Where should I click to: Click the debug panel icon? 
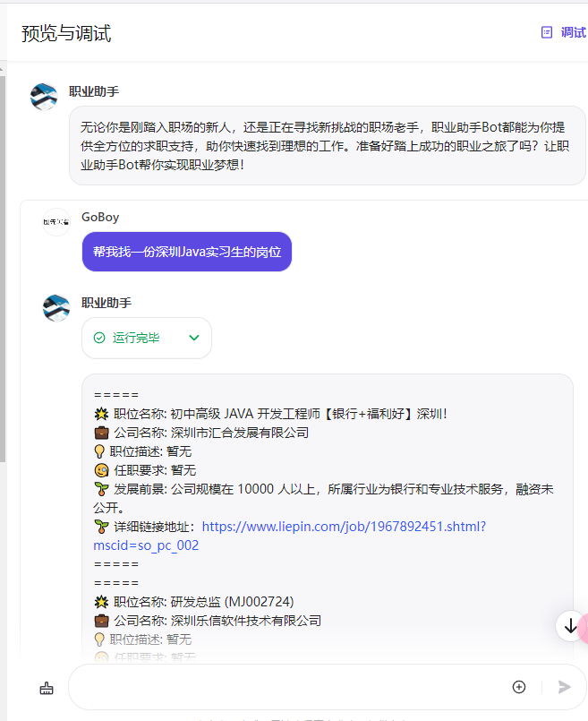point(547,32)
